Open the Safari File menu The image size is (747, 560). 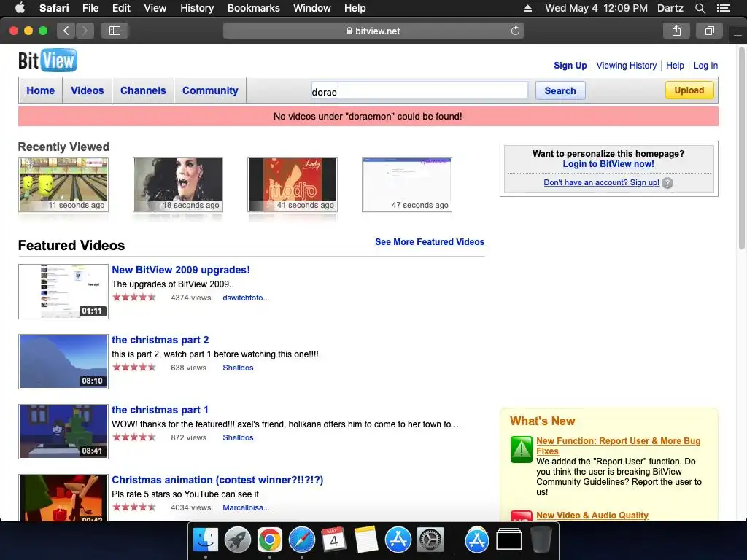tap(90, 8)
